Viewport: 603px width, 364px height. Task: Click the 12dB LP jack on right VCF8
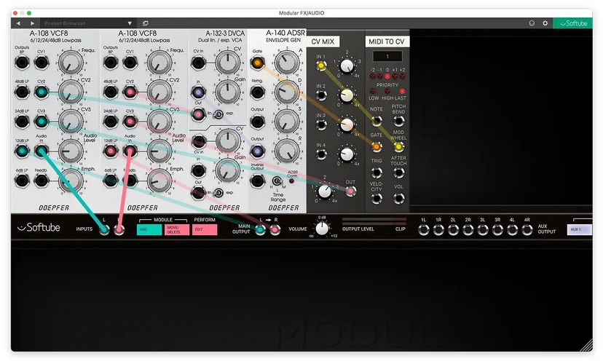click(111, 151)
